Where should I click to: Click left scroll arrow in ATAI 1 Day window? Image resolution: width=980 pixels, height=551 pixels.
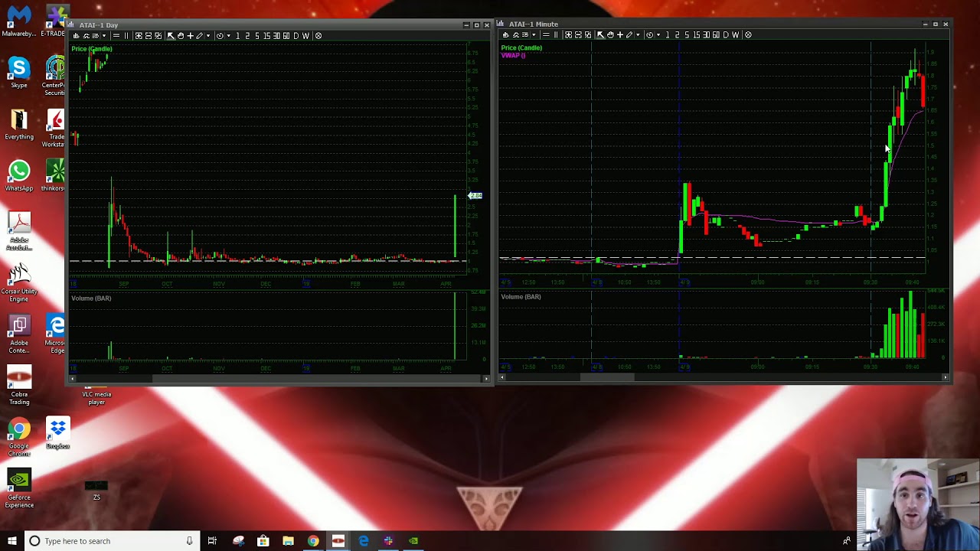point(73,378)
